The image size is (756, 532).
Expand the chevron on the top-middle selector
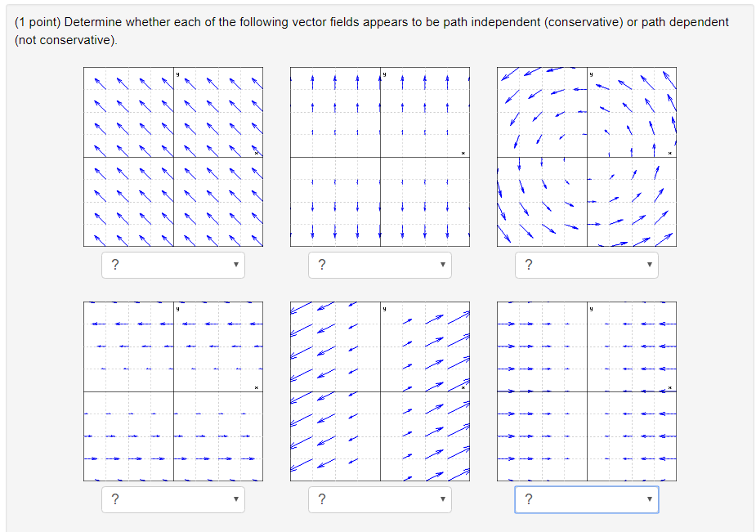point(442,265)
